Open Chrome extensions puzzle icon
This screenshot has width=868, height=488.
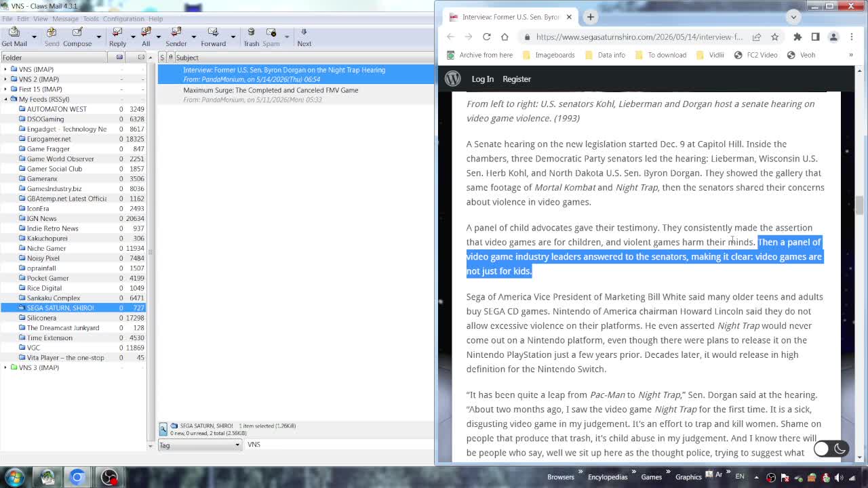tap(797, 37)
